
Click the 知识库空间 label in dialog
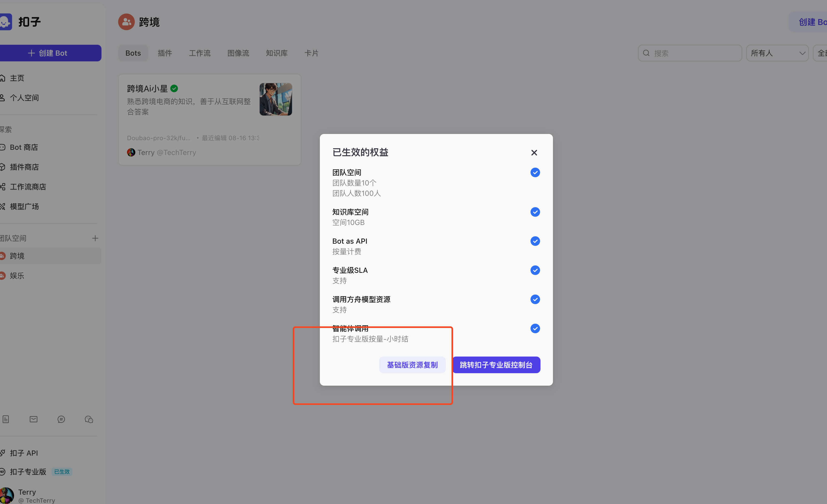(x=351, y=212)
